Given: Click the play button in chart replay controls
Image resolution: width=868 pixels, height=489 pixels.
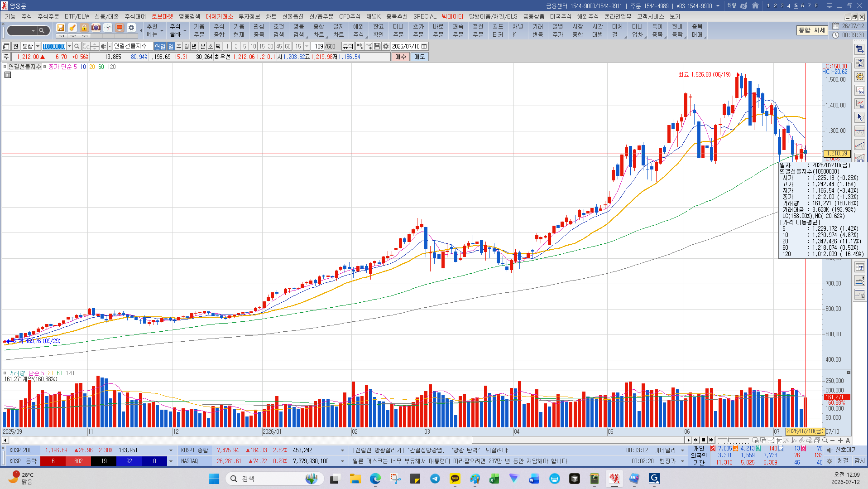Looking at the screenshot, I should click(x=688, y=440).
